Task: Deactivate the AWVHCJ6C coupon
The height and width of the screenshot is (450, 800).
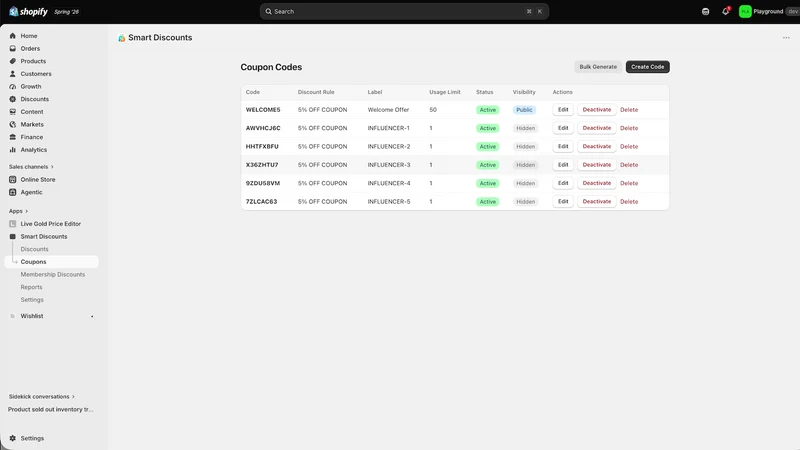Action: [596, 128]
